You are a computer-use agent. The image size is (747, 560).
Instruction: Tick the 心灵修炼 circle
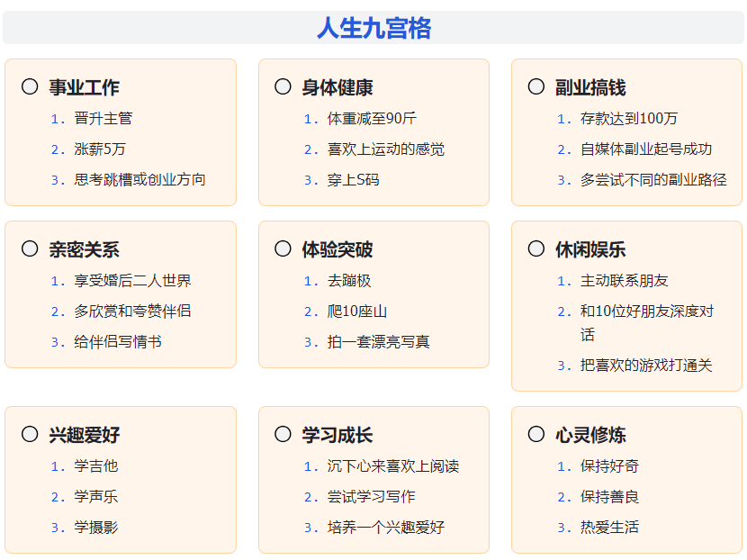pos(536,434)
